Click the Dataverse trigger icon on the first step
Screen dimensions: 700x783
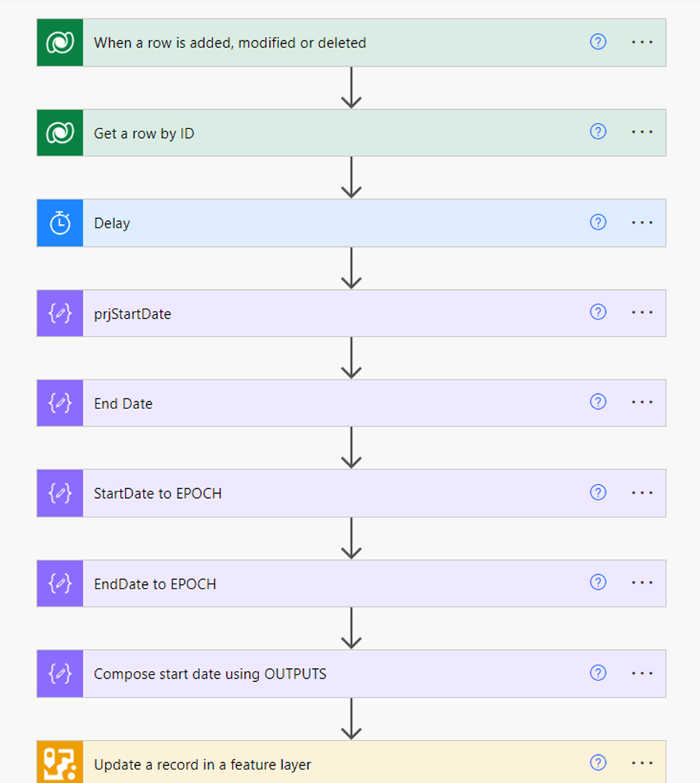point(60,42)
